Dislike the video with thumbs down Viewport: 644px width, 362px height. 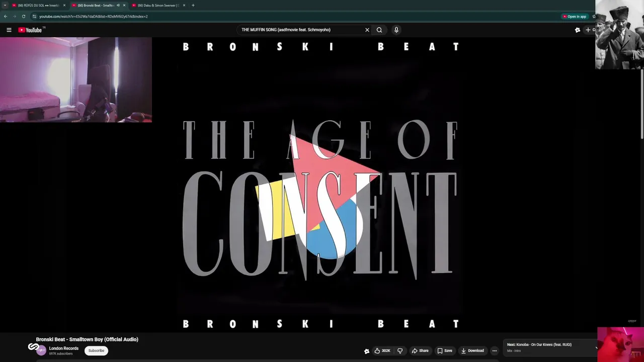(x=400, y=351)
